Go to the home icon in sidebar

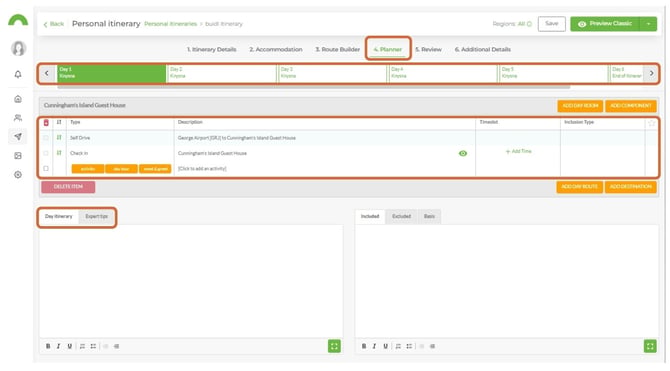coord(18,99)
